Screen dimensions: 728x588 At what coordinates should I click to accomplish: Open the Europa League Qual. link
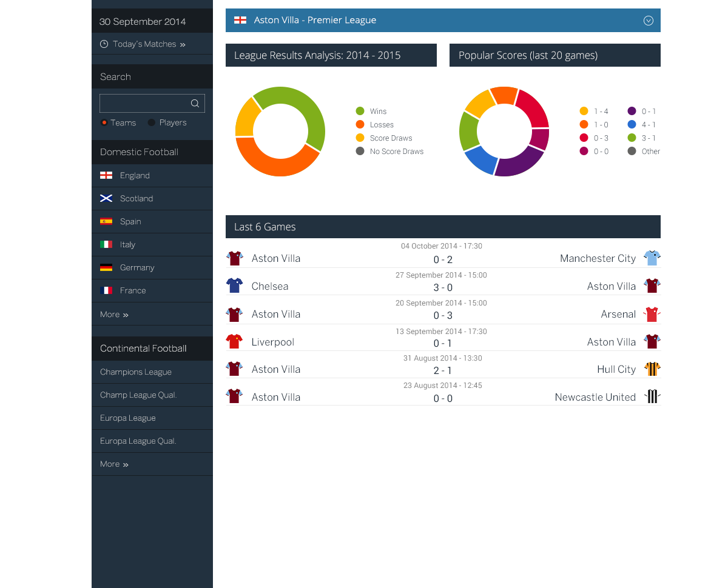click(138, 441)
